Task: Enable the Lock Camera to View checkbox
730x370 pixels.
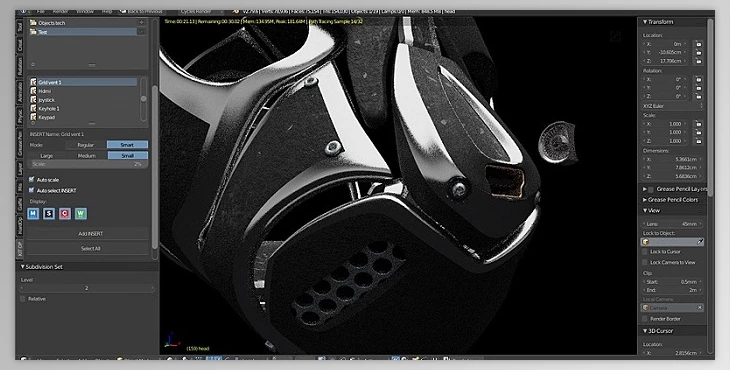Action: 645,262
